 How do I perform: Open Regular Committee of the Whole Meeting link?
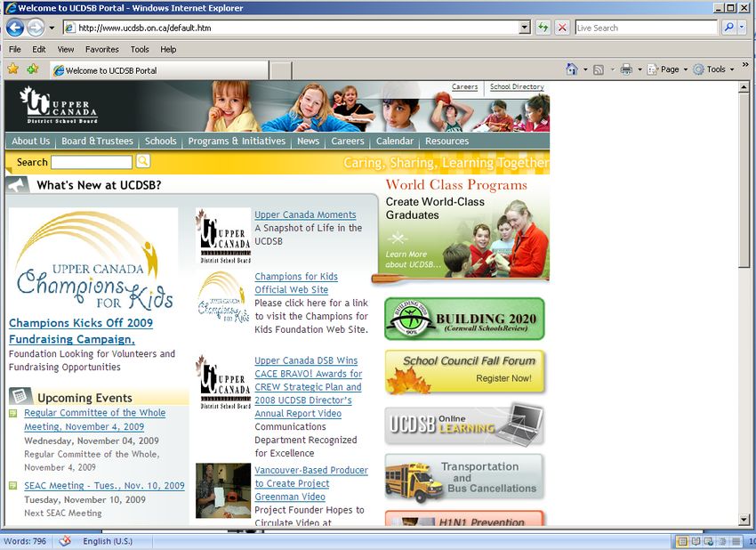pyautogui.click(x=95, y=420)
